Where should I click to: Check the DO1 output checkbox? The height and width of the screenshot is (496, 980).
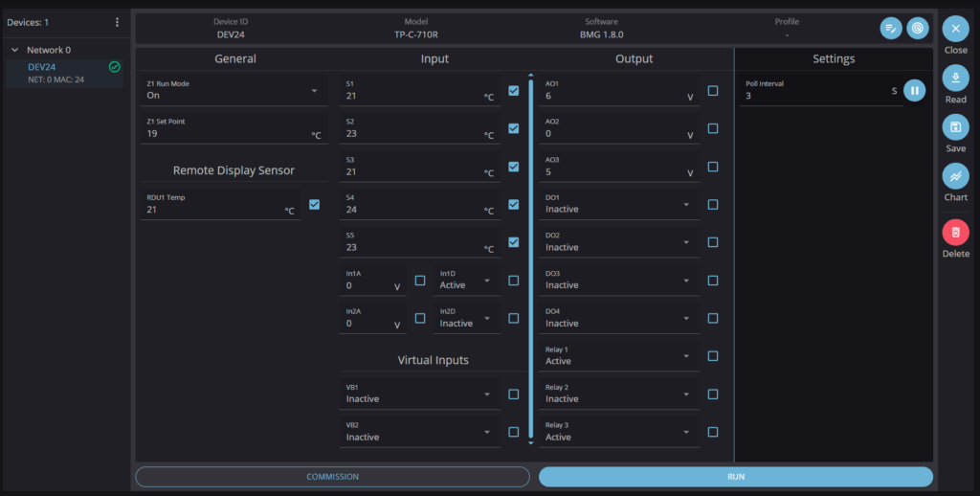(x=712, y=205)
